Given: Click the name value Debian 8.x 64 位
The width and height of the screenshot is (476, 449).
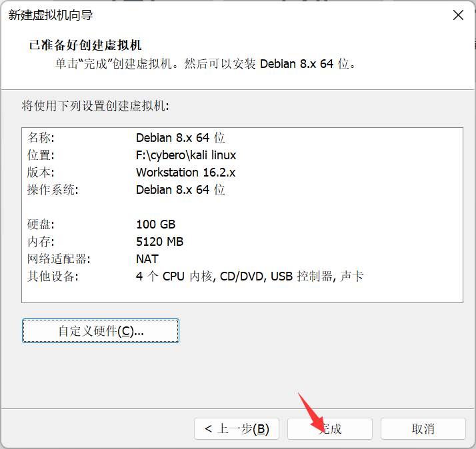Looking at the screenshot, I should tap(180, 138).
